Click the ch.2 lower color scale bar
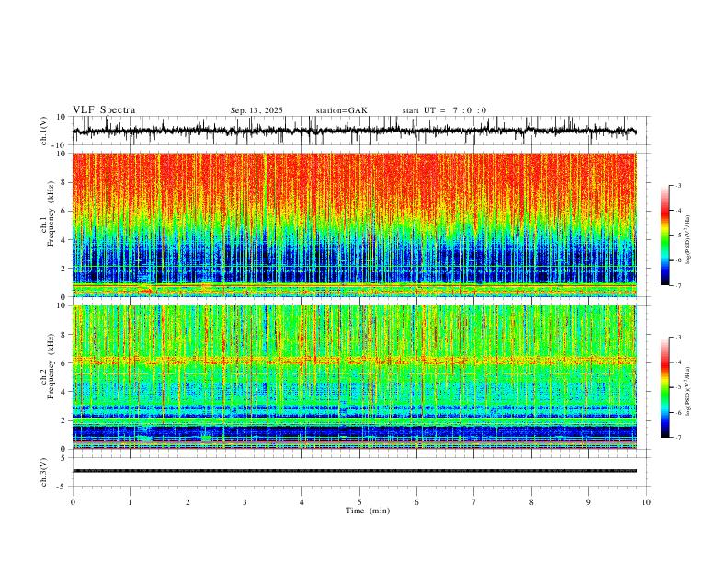728x563 pixels. tap(665, 387)
